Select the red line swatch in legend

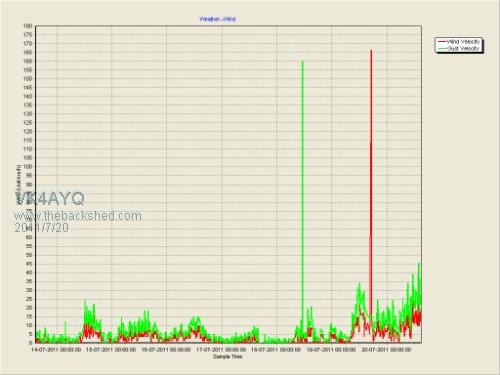coord(442,42)
